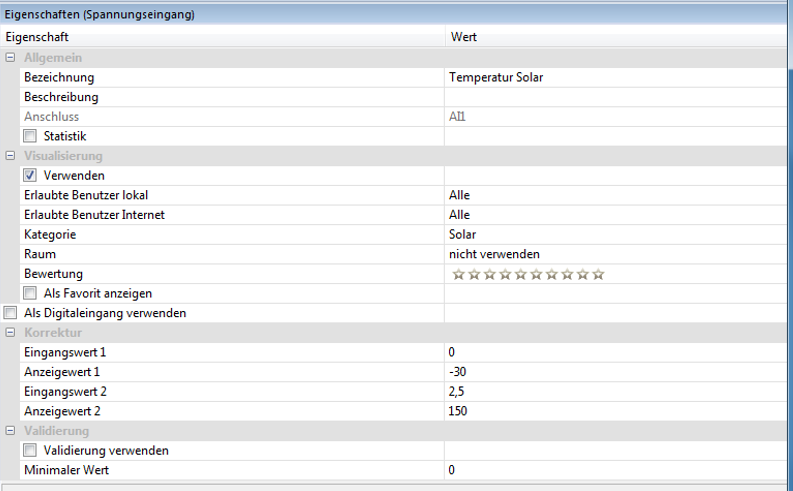Screen dimensions: 793x491
Task: Collapse the Korrektur section
Action: [10, 332]
